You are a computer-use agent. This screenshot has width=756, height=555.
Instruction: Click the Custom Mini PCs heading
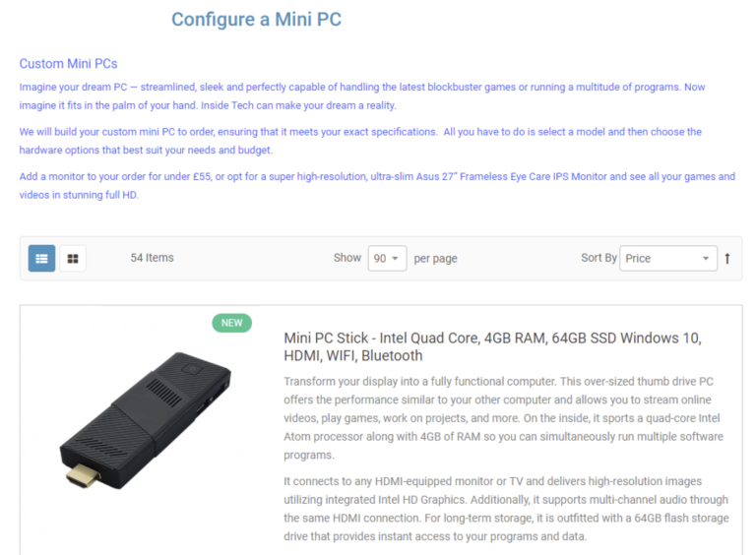point(69,64)
